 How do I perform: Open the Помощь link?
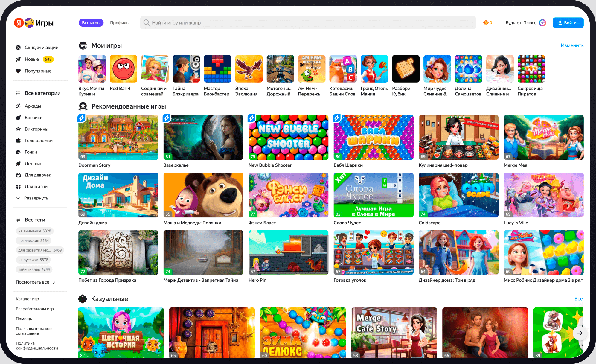[24, 319]
